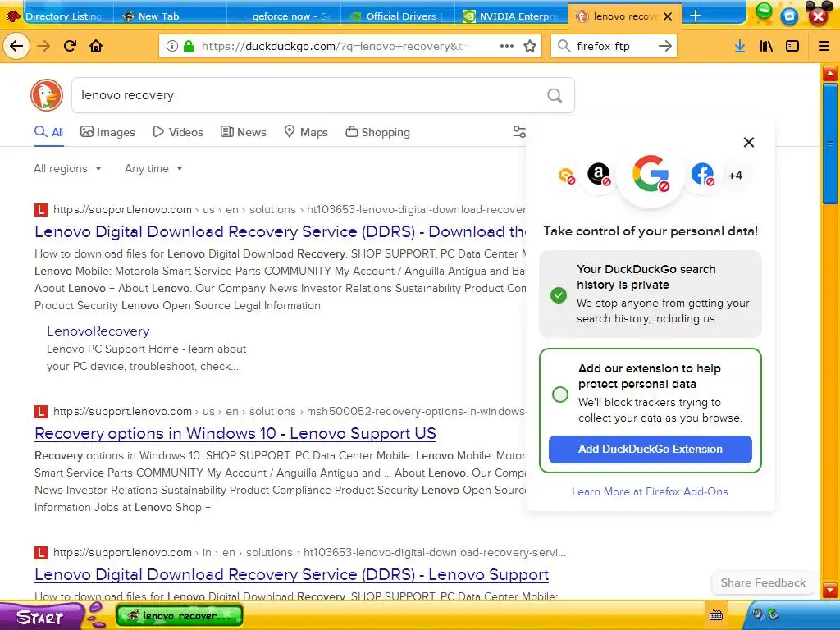Image resolution: width=840 pixels, height=630 pixels.
Task: Select lenovo recover taskbar window button
Action: pos(180,615)
